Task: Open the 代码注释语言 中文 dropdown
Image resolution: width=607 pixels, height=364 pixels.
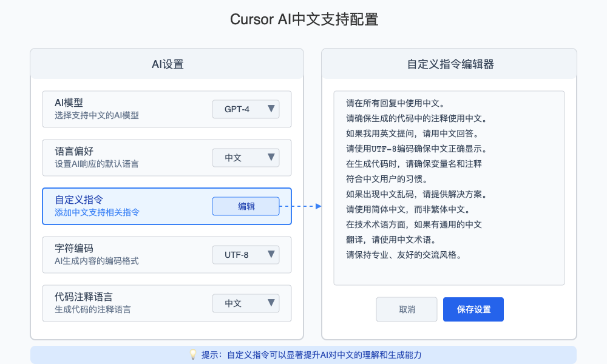Action: [246, 303]
